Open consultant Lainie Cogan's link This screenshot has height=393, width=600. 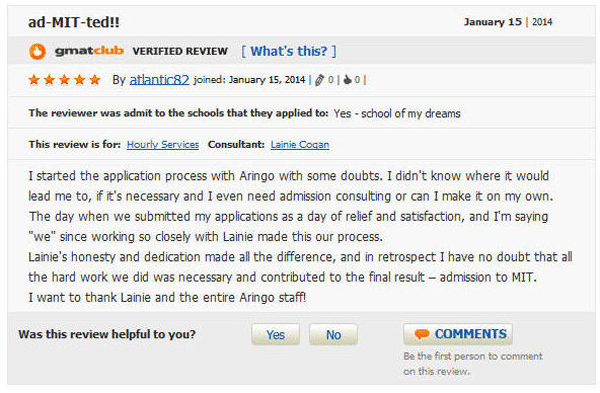coord(300,145)
